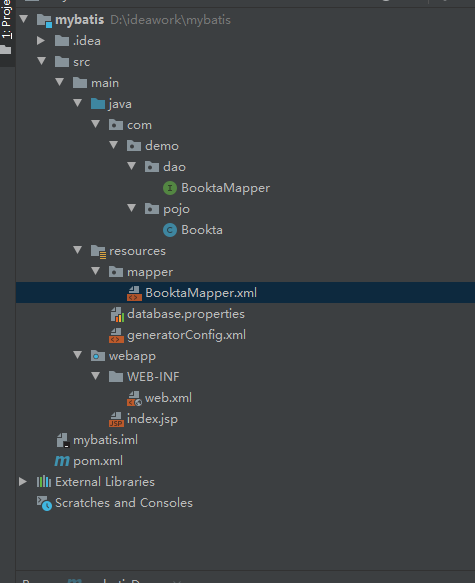Image resolution: width=475 pixels, height=583 pixels.
Task: Click the D:\ideawork\mybatis path text
Action: pos(170,20)
